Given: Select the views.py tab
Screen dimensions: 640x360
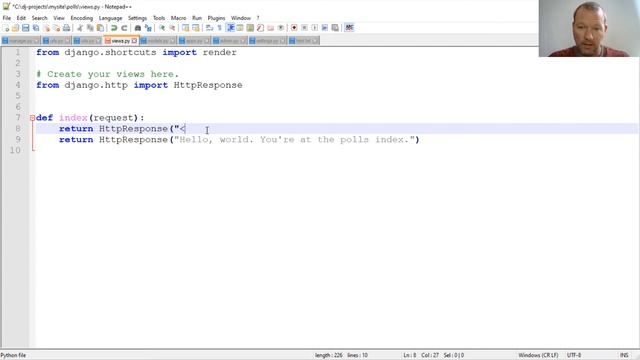Looking at the screenshot, I should pyautogui.click(x=121, y=41).
